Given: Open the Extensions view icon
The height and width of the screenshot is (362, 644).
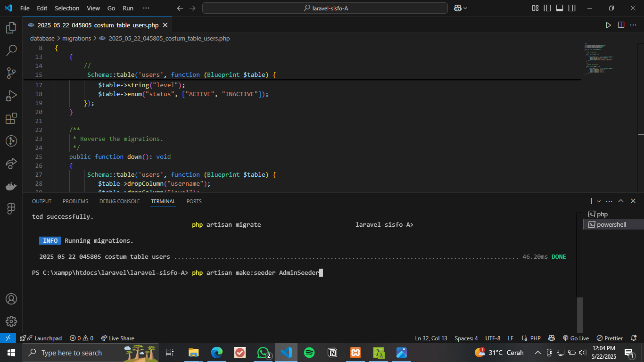Looking at the screenshot, I should pos(11,118).
